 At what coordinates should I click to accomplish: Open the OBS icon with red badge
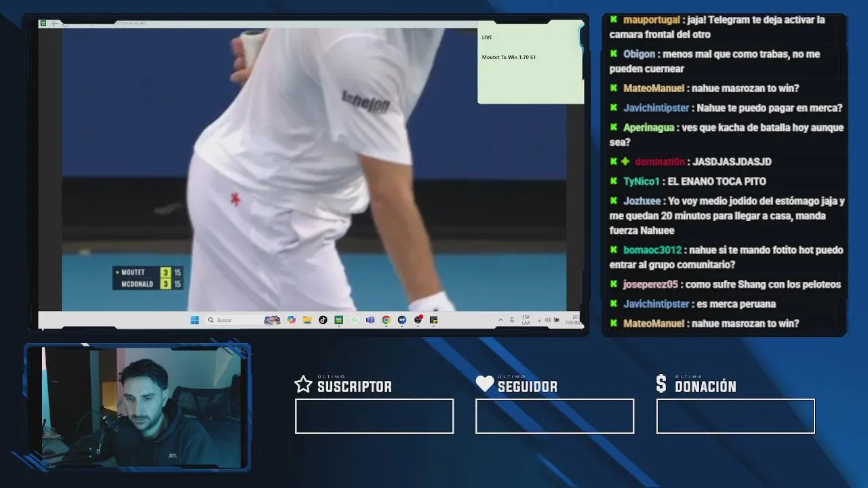[418, 320]
